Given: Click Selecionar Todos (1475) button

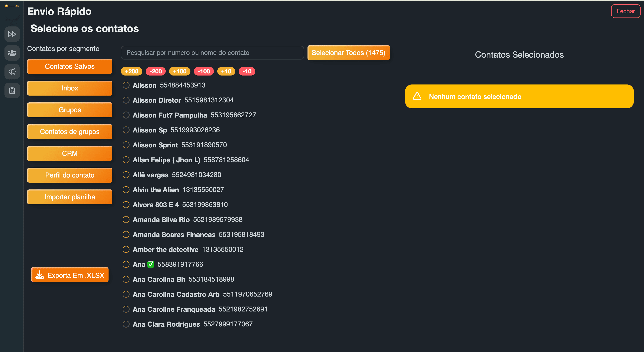Looking at the screenshot, I should [x=348, y=53].
